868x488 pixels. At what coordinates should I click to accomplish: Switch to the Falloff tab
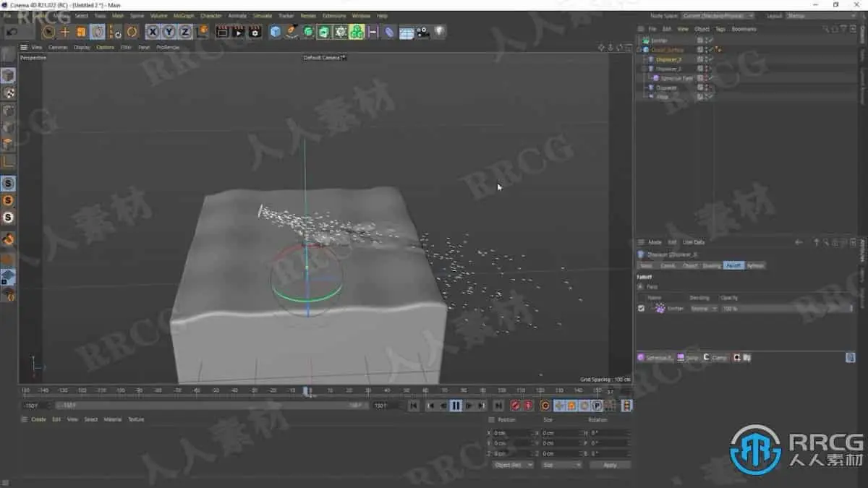[x=733, y=265]
